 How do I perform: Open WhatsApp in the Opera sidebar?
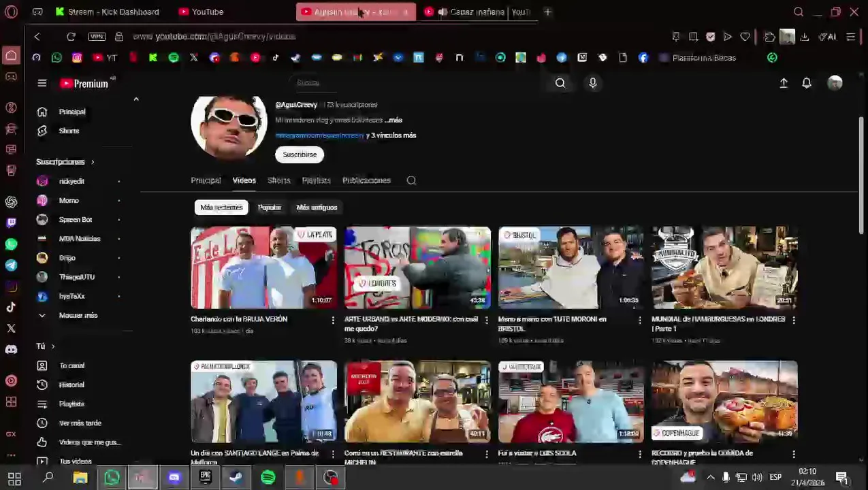tap(11, 244)
